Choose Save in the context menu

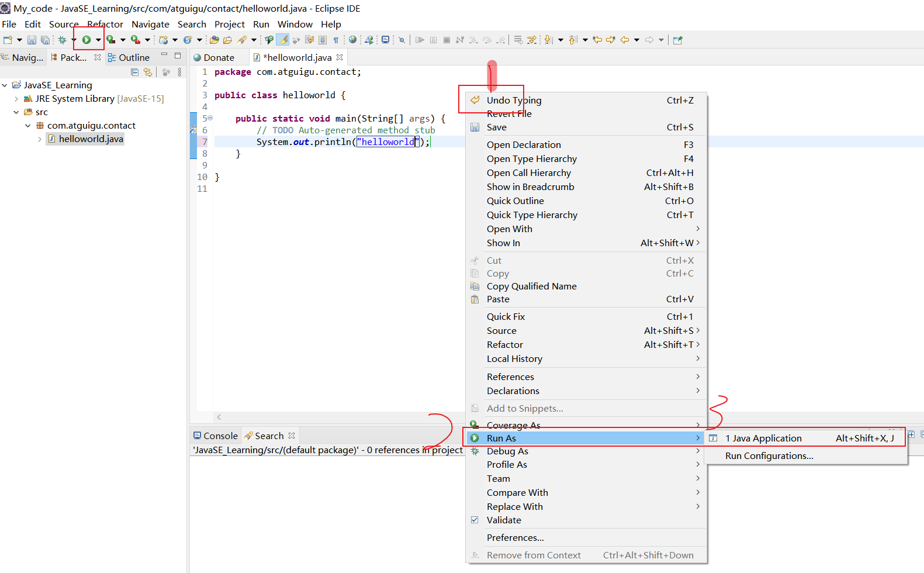[x=586, y=127]
